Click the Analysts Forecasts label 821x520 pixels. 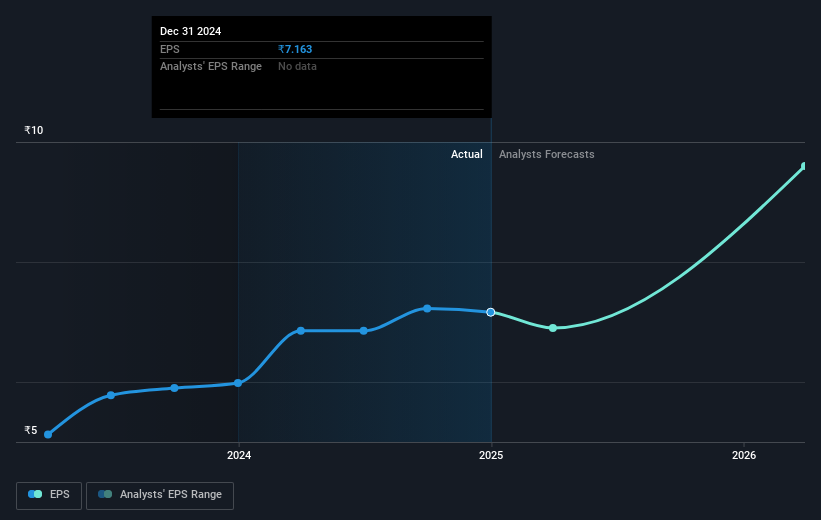(x=547, y=154)
